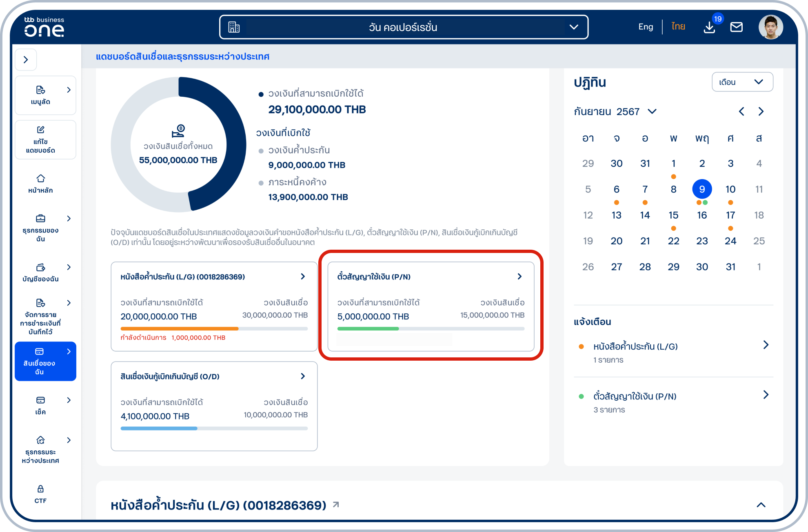The width and height of the screenshot is (808, 532).
Task: Switch language to Eng
Action: (x=645, y=27)
